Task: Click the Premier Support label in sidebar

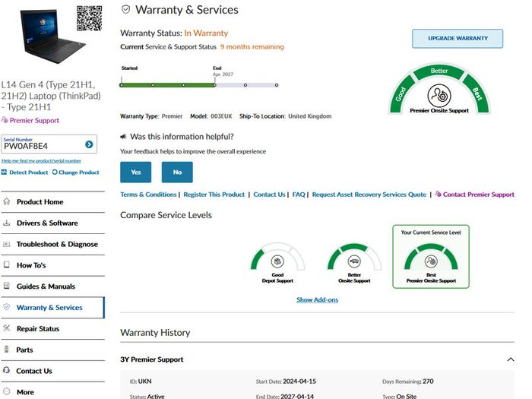Action: (x=34, y=120)
